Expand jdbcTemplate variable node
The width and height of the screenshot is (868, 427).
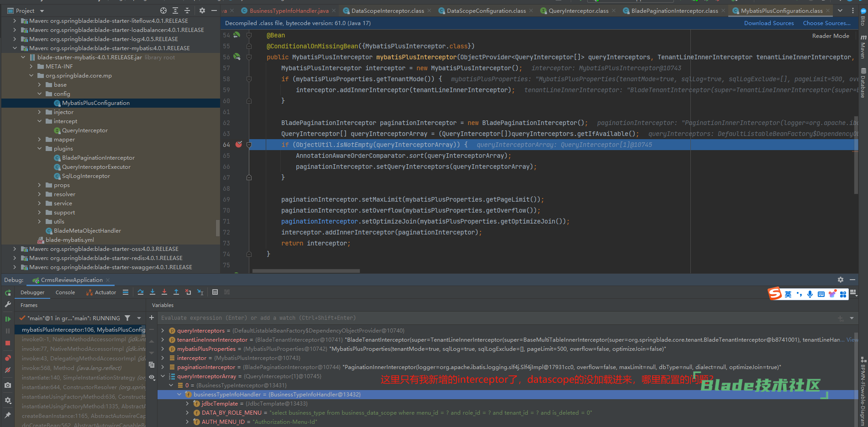187,403
